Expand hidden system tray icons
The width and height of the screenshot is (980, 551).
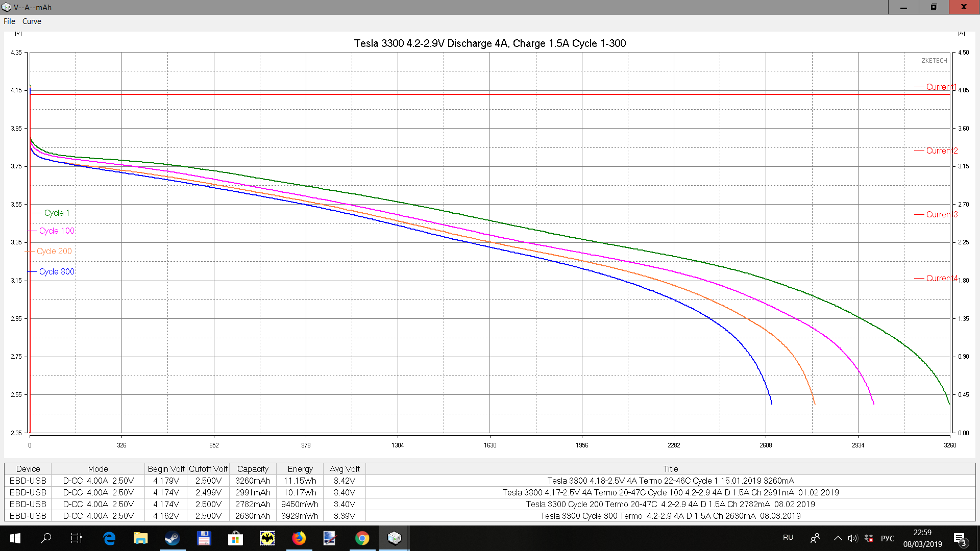(x=838, y=538)
